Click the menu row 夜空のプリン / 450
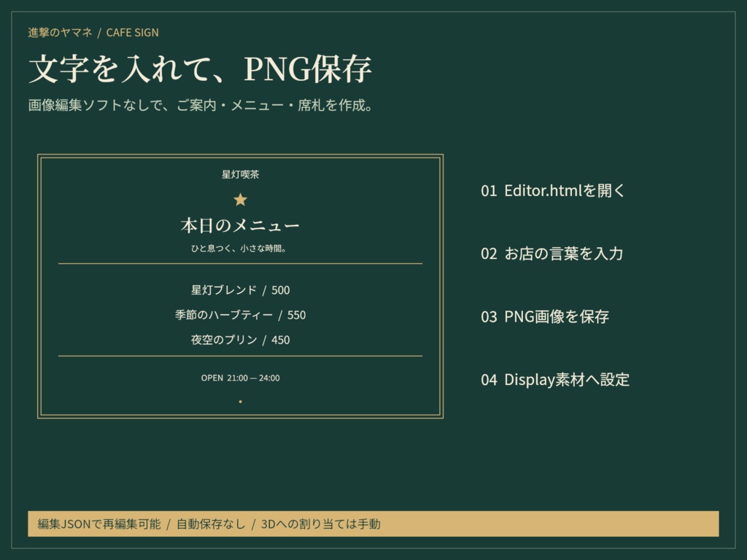 [240, 340]
